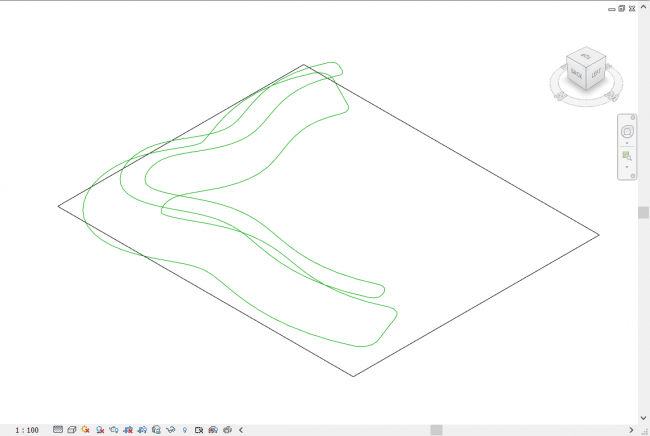Image resolution: width=650 pixels, height=436 pixels.
Task: Open the Steering Wheels navigation tool
Action: pos(628,132)
